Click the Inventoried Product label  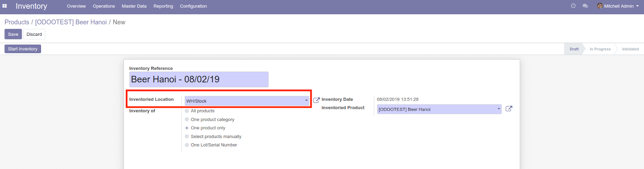click(x=343, y=108)
